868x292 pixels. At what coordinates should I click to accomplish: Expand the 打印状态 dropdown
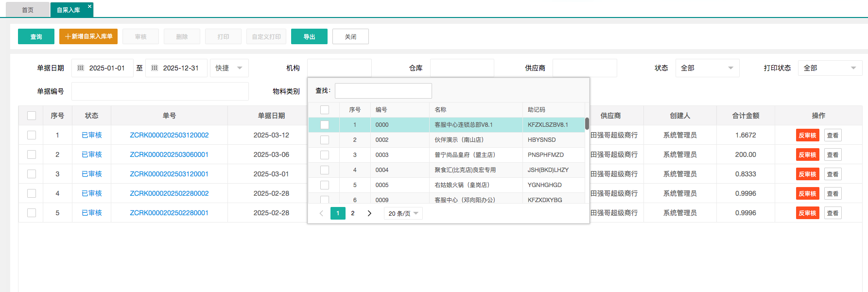tap(830, 68)
